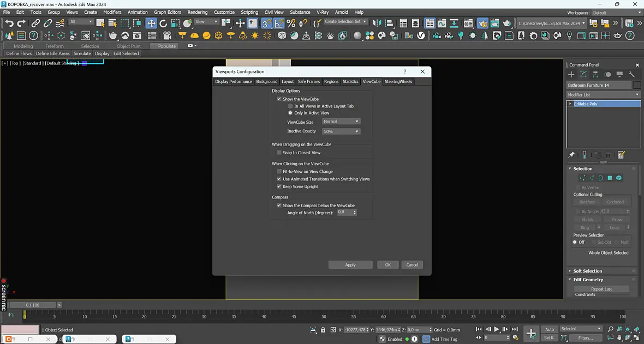644x344 pixels.
Task: Enable Snap to Closest View
Action: [279, 152]
